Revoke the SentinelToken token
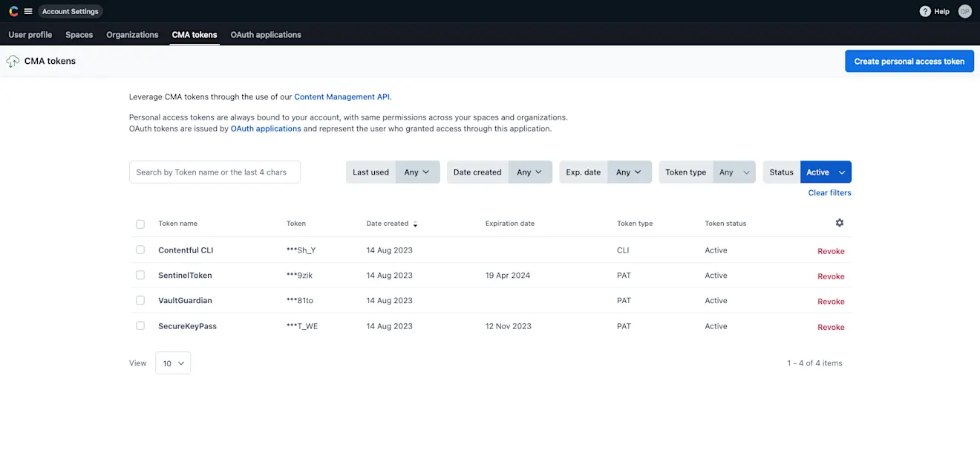The height and width of the screenshot is (468, 980). (831, 276)
